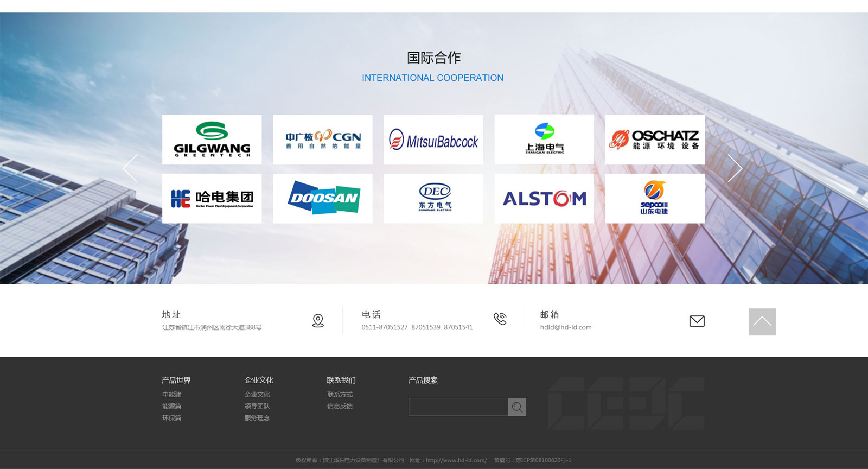Open the 中能建 footer link

(x=172, y=395)
